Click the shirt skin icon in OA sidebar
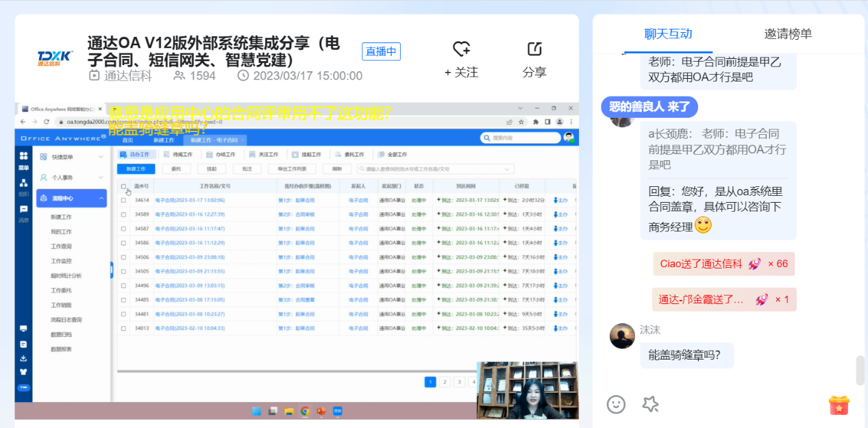This screenshot has width=868, height=428. pyautogui.click(x=24, y=373)
